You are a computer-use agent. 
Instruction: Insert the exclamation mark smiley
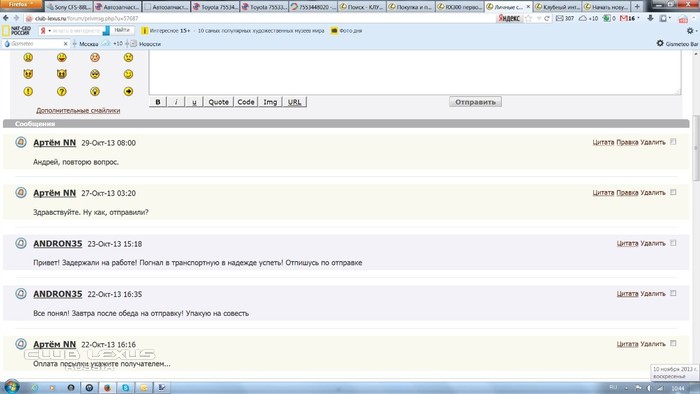(x=28, y=91)
